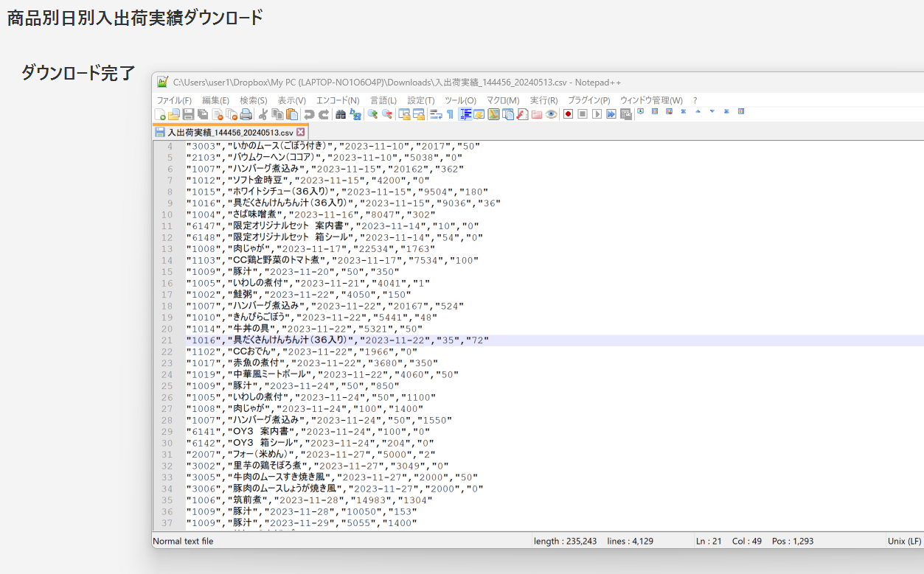Screen dimensions: 924x574
Task: Paste using the clipboard toolbar icon
Action: pyautogui.click(x=292, y=114)
